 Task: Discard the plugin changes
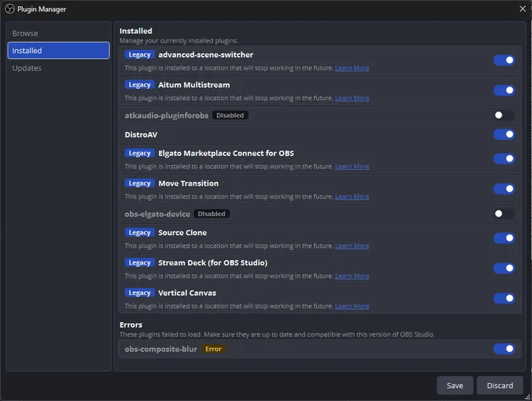point(499,385)
